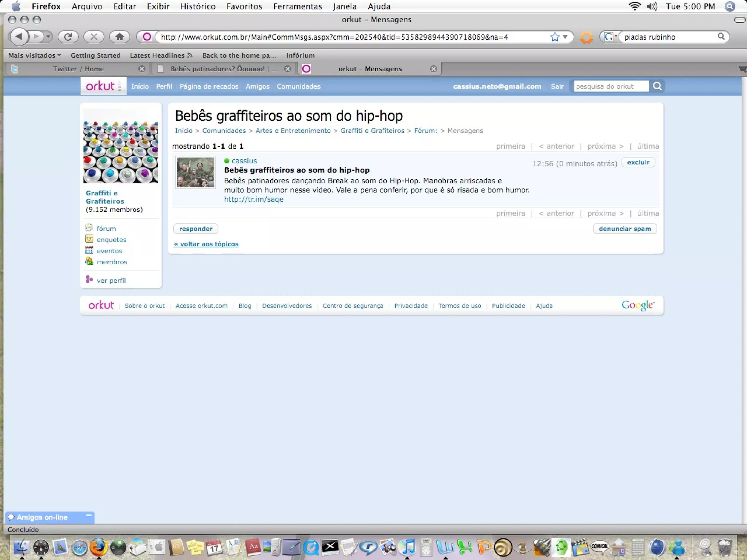Open the Favoritos menu
The image size is (747, 560).
tap(244, 6)
